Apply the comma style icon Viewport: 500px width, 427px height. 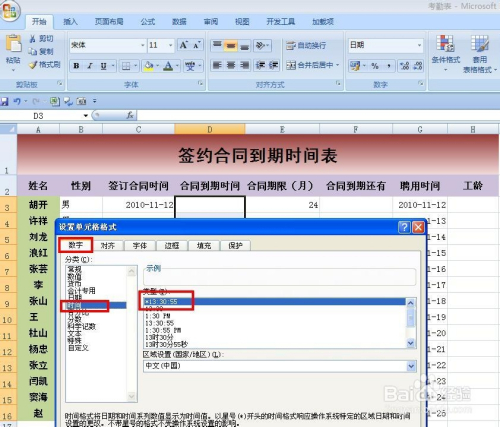388,66
